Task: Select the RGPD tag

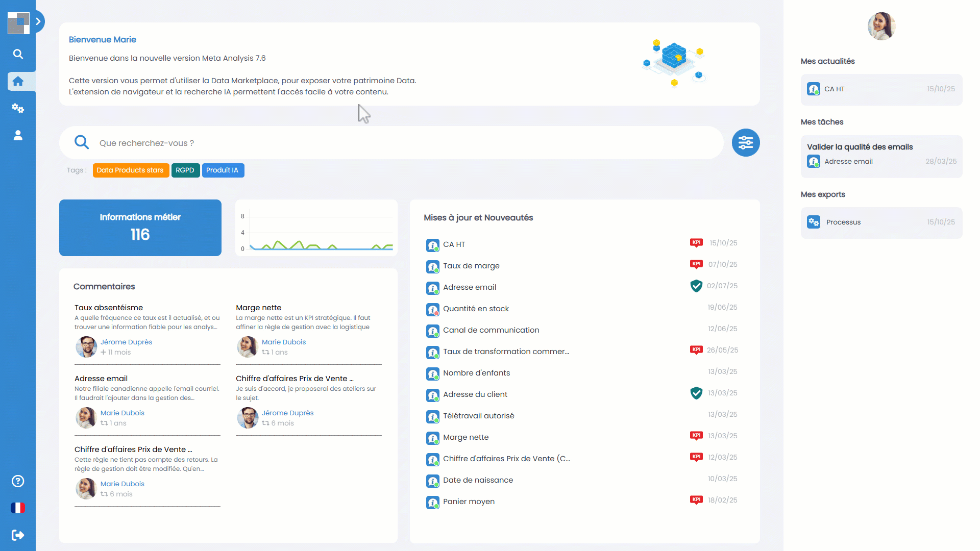Action: (x=185, y=170)
